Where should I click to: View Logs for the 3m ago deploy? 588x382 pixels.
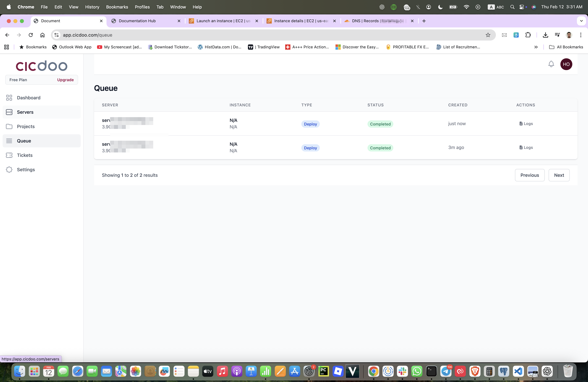pyautogui.click(x=526, y=148)
